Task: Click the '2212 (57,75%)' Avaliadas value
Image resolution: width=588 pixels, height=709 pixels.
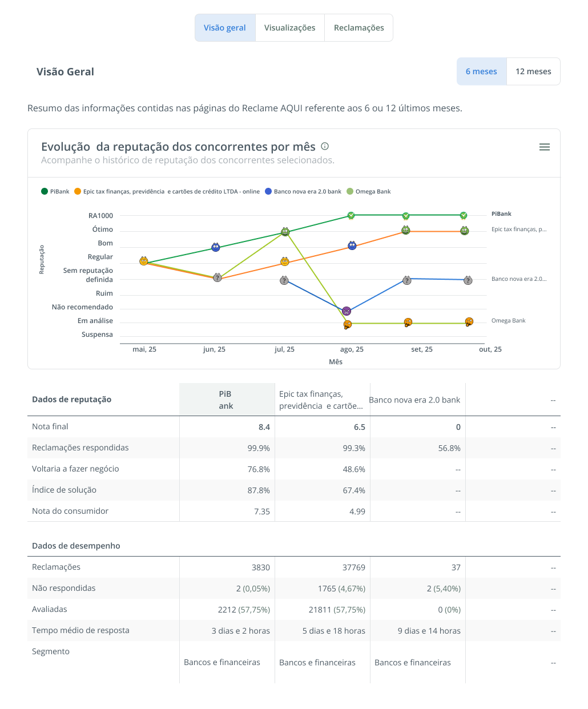Action: pyautogui.click(x=244, y=610)
